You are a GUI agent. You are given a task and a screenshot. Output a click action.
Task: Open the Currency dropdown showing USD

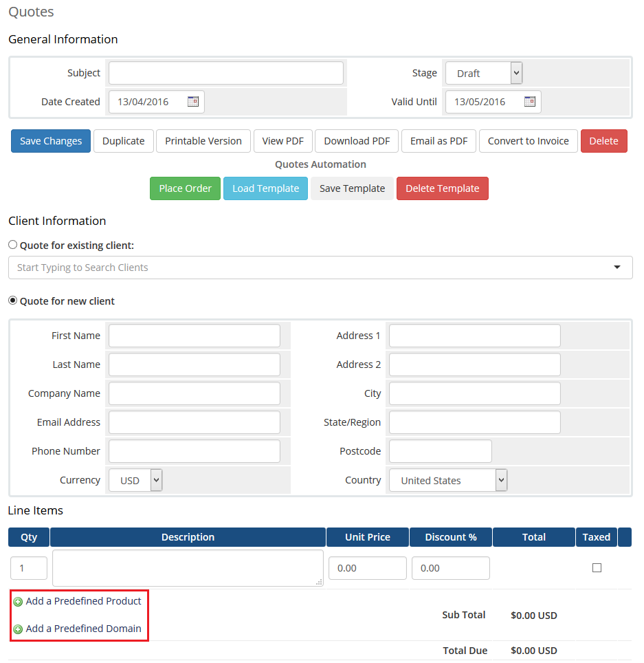pos(135,480)
